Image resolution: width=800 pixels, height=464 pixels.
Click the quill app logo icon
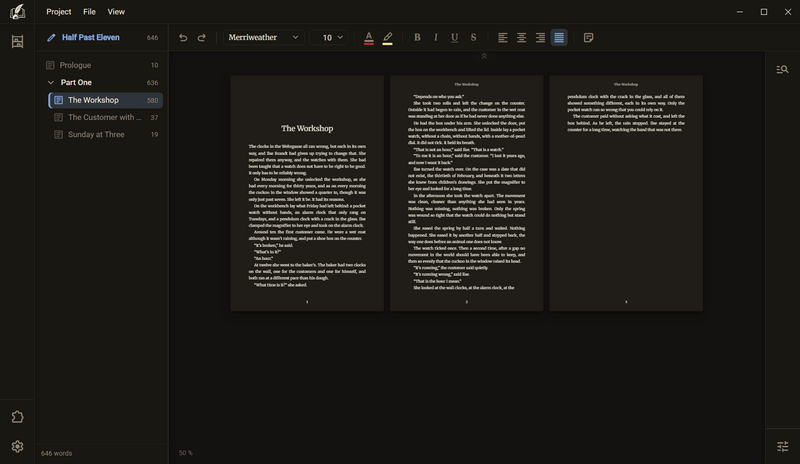click(17, 12)
